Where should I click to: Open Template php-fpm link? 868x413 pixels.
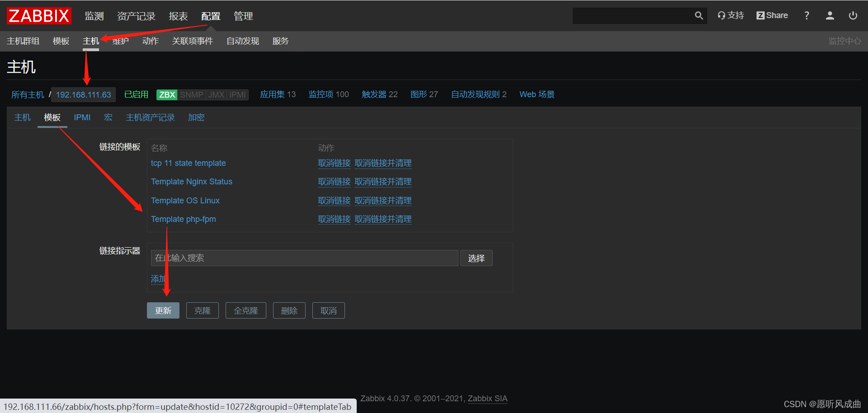coord(184,219)
